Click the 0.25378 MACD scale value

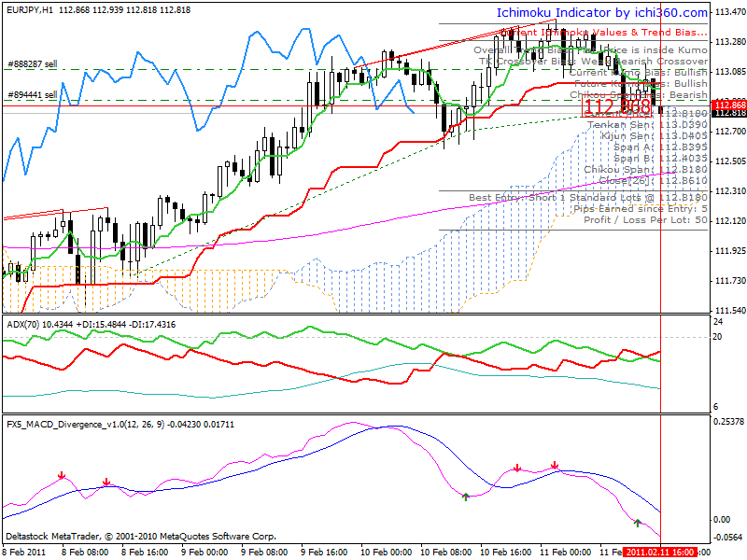pos(728,421)
